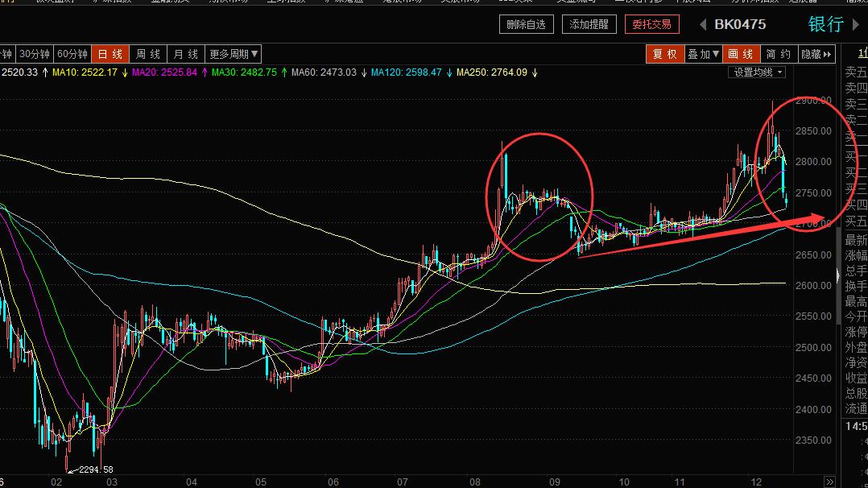Image resolution: width=868 pixels, height=488 pixels.
Task: Click the 涨幅 row in the quote panel
Action: click(856, 256)
